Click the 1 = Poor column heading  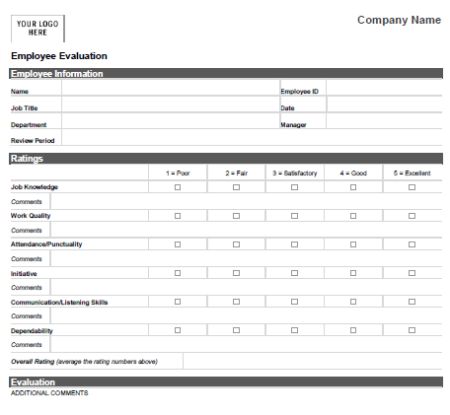[x=178, y=173]
